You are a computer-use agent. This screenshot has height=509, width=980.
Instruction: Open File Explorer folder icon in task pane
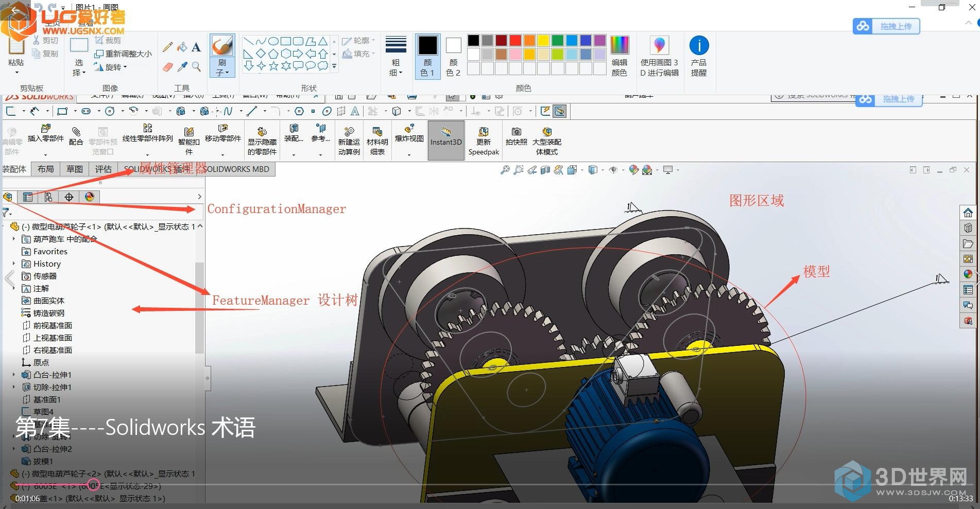[968, 243]
